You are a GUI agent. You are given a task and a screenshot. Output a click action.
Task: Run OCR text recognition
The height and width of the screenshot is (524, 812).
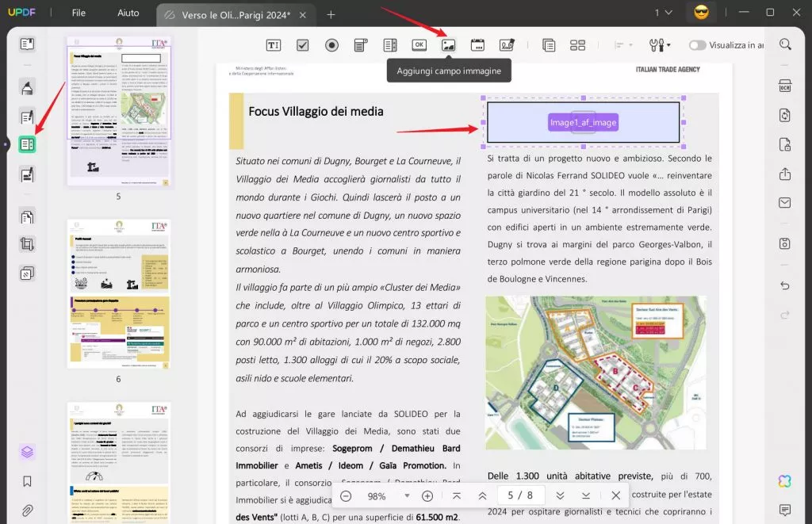tap(785, 86)
